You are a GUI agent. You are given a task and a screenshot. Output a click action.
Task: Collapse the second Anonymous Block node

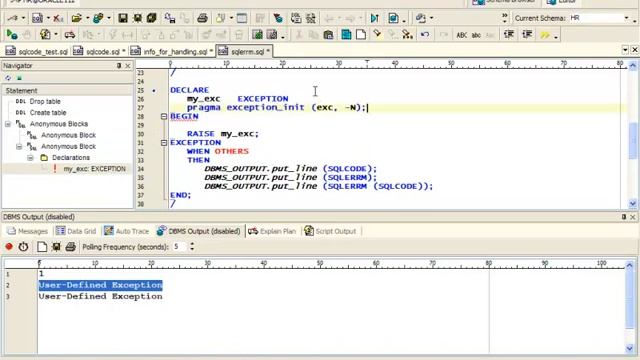(19, 146)
